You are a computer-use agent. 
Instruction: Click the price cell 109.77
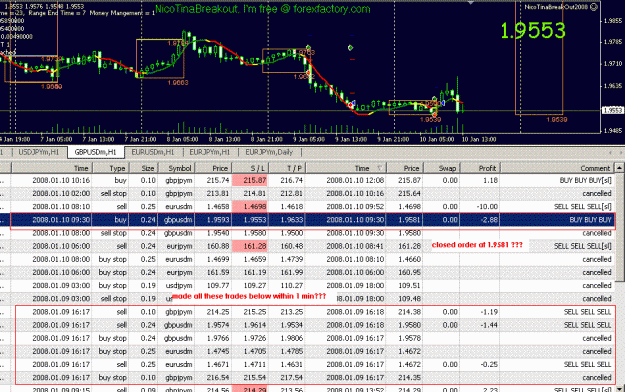point(218,286)
